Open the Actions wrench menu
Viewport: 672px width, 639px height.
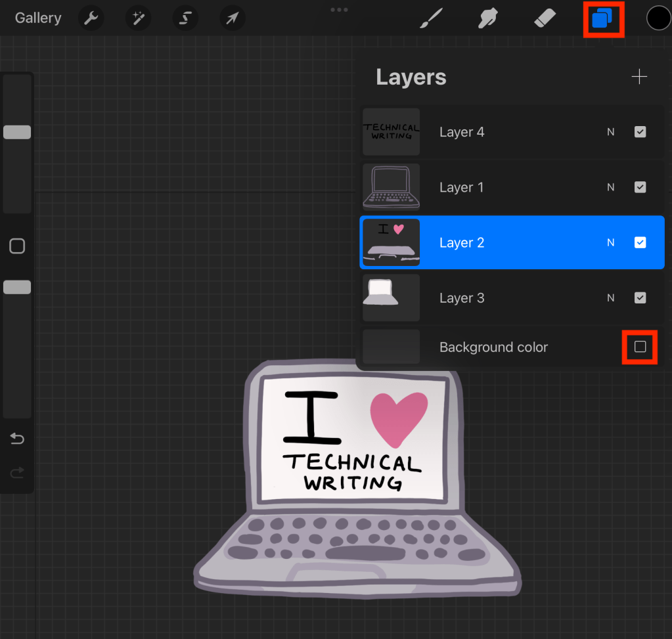[91, 18]
